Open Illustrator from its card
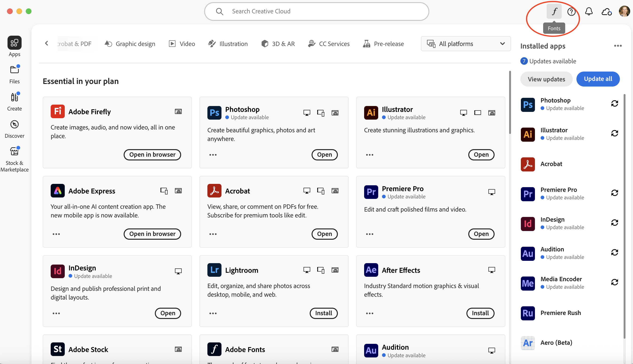 click(481, 155)
